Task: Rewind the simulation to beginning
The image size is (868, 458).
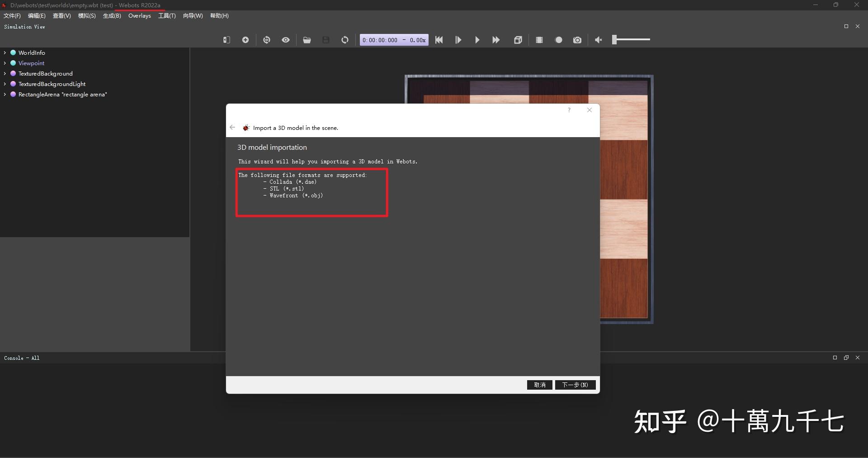Action: 439,40
